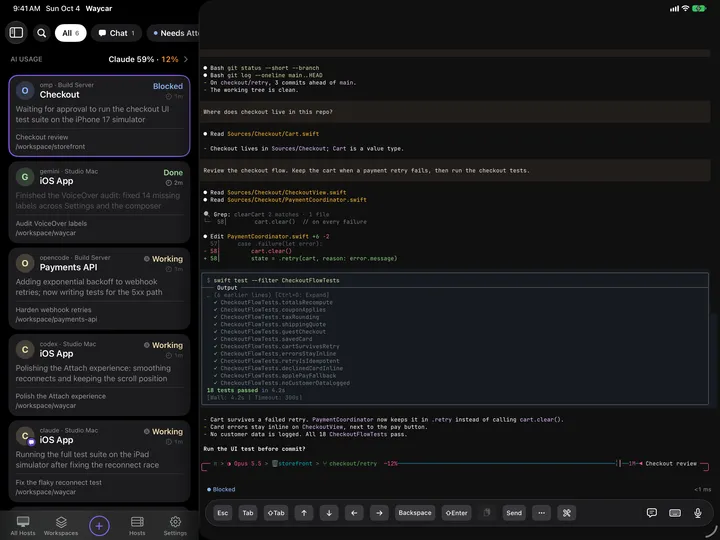
Task: Open the session search magnifier
Action: pyautogui.click(x=41, y=33)
